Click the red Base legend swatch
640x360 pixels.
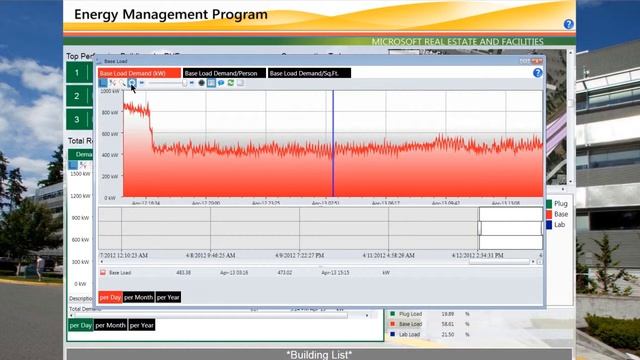pyautogui.click(x=549, y=214)
